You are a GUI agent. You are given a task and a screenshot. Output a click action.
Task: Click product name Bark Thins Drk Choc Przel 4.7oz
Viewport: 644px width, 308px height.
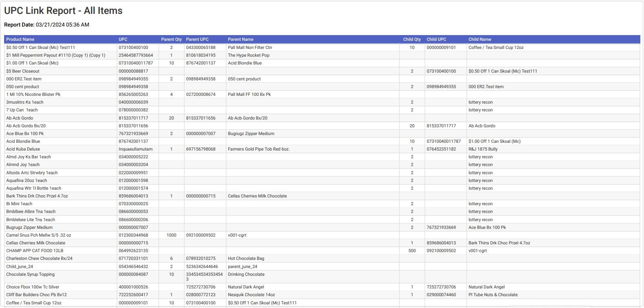click(x=37, y=196)
